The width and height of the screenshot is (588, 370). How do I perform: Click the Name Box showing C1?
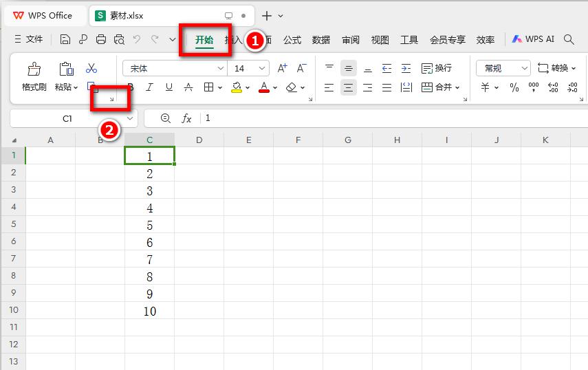[x=67, y=118]
